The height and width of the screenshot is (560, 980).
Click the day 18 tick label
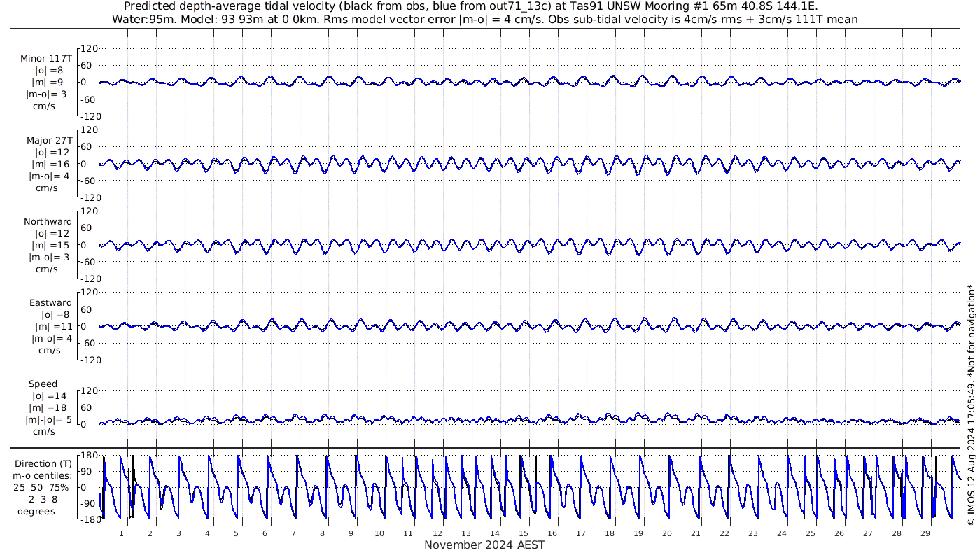609,533
